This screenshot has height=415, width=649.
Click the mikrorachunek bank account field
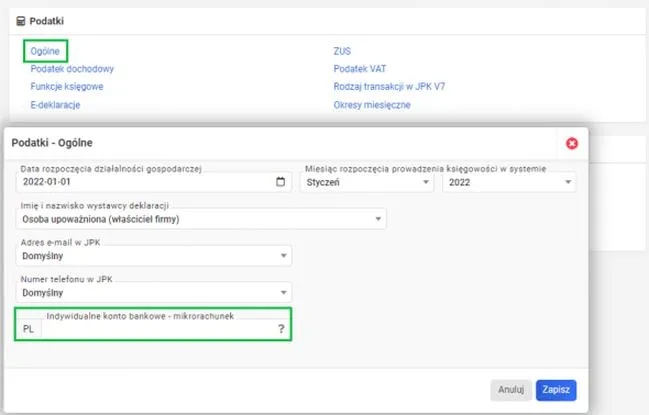point(159,329)
